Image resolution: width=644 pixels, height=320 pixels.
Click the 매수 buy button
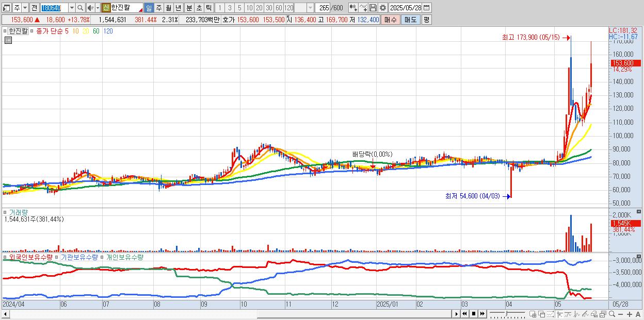click(390, 20)
